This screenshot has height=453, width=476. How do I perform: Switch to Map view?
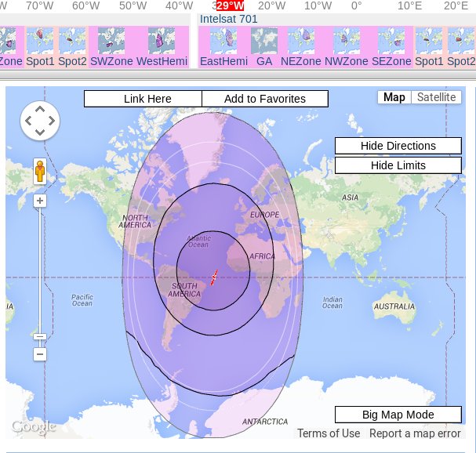(x=394, y=97)
